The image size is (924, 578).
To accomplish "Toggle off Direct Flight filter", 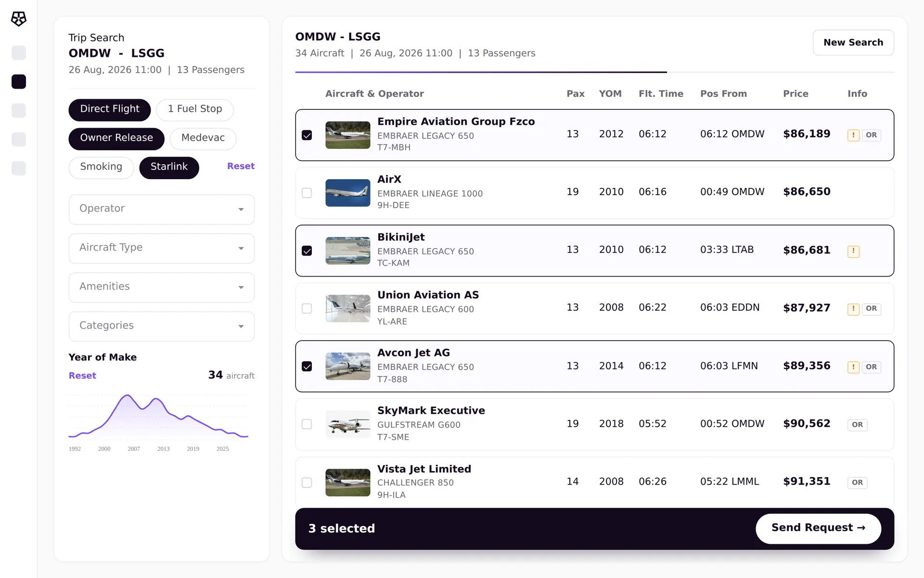I will coord(109,110).
